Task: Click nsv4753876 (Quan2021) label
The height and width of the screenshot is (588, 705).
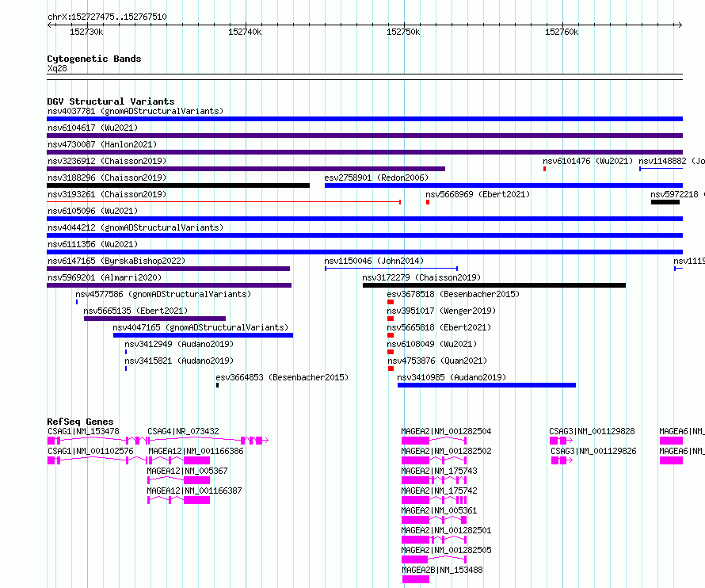Action: click(437, 361)
